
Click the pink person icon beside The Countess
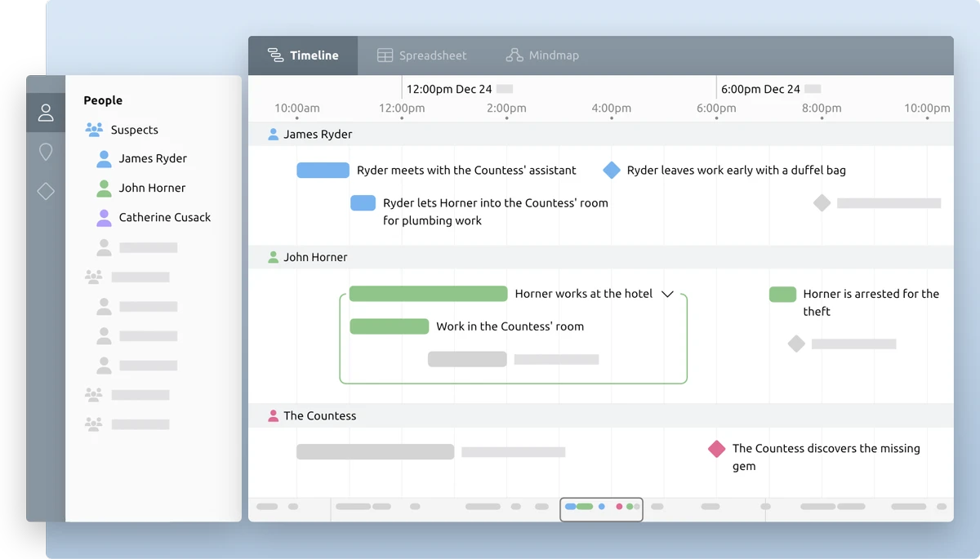click(x=274, y=415)
